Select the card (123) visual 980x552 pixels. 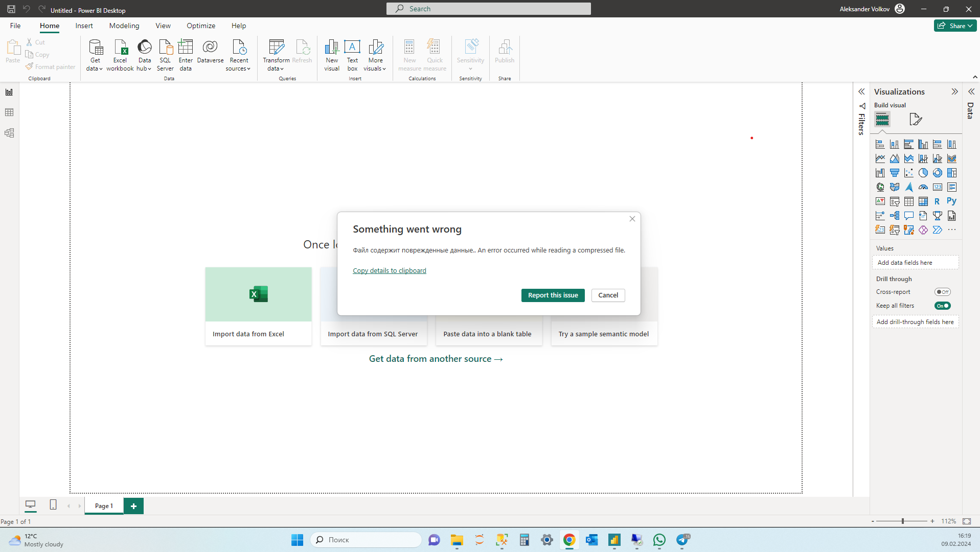(x=937, y=187)
